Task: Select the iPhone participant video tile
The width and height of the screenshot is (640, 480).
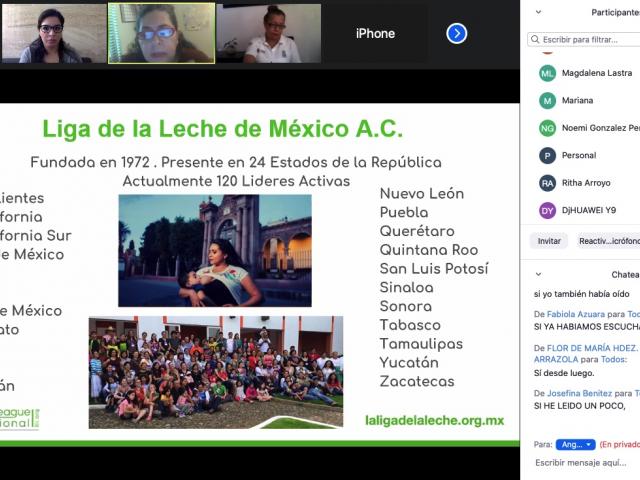Action: 375,33
